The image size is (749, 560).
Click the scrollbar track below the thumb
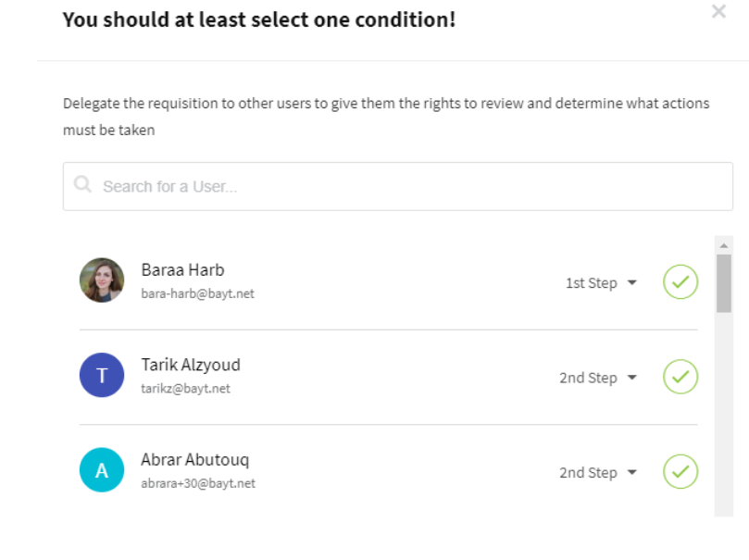coord(724,415)
